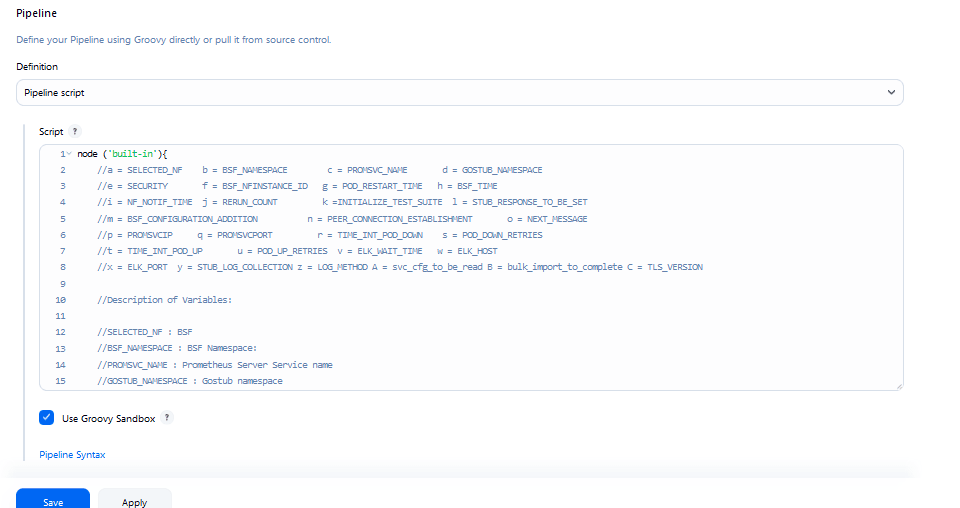Viewport: 960px width, 508px height.
Task: Click the //BSF_NAMESPACE : BSF Namespace: line
Action: [x=177, y=348]
